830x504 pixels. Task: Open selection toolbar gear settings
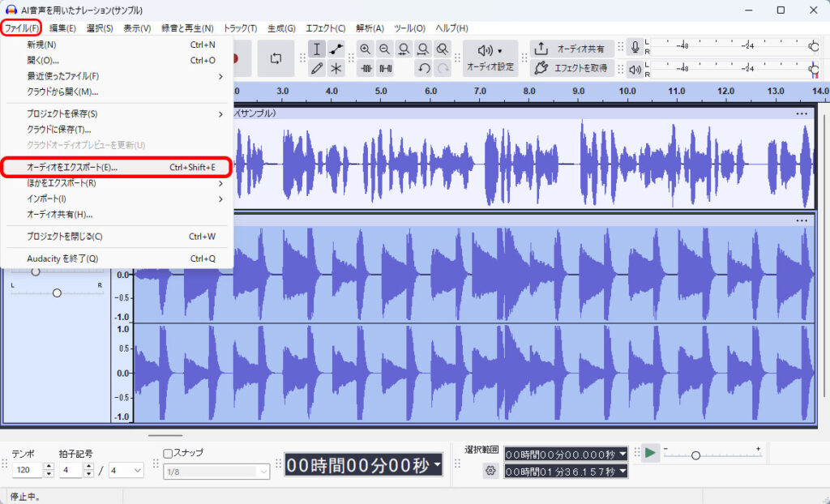(490, 471)
